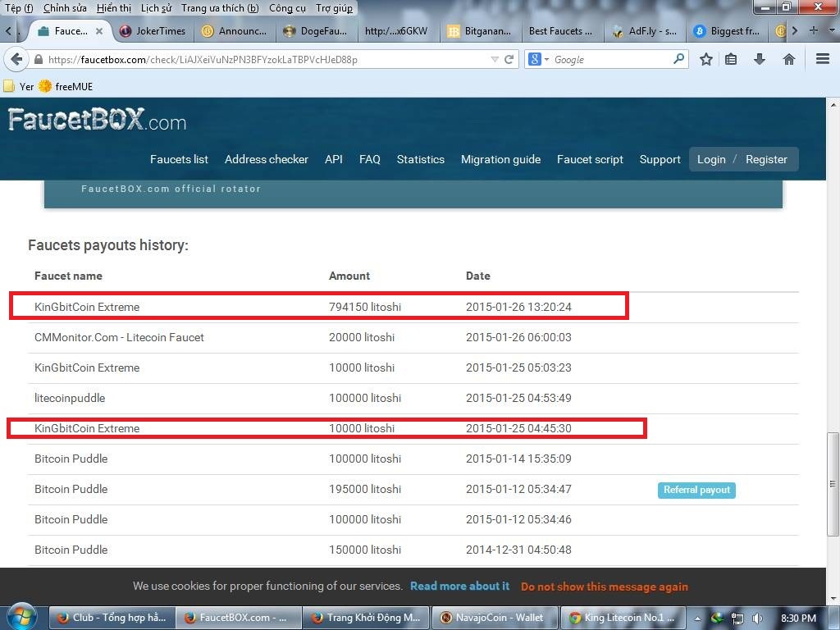Open the bookmarks list icon
The width and height of the screenshot is (840, 630).
[x=731, y=59]
